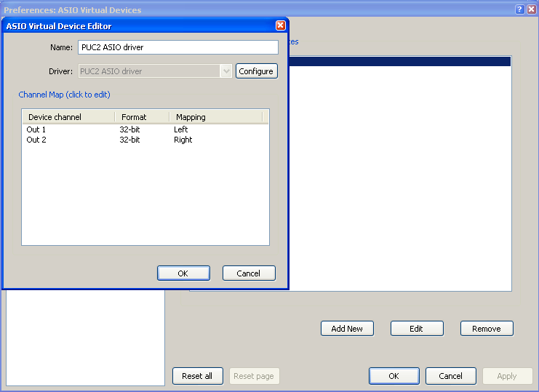The height and width of the screenshot is (392, 539).
Task: Click the Mapping column header
Action: point(216,117)
